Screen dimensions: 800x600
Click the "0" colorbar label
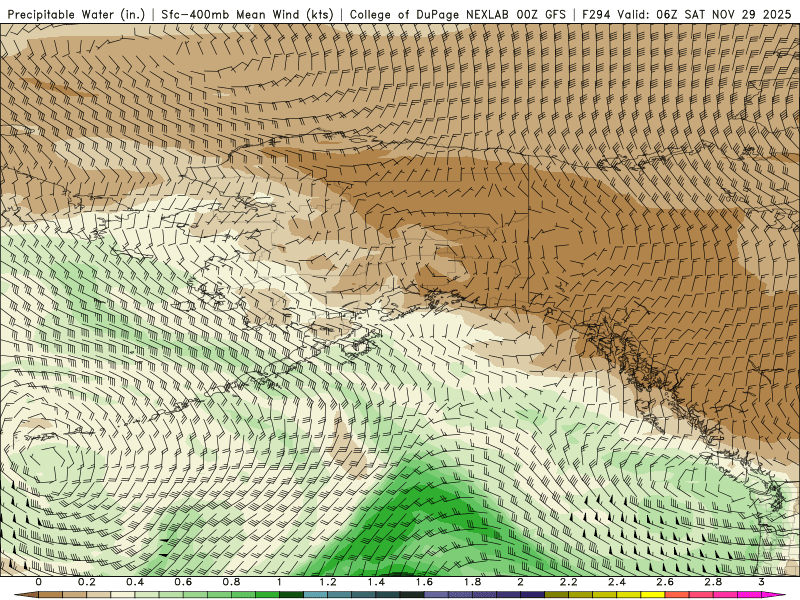pos(39,582)
